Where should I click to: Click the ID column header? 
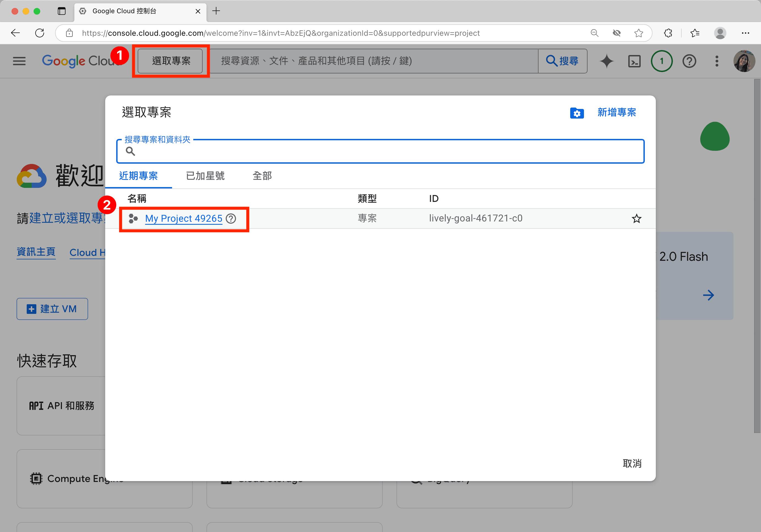[x=434, y=199]
